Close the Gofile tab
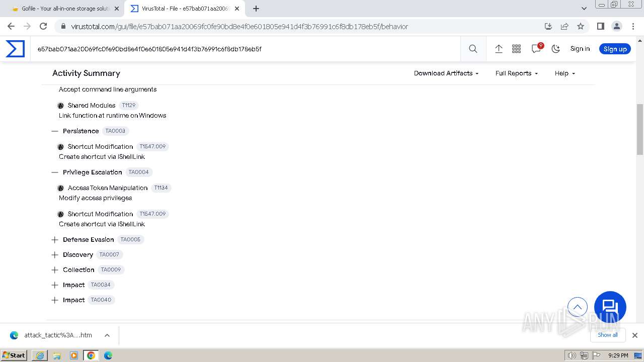This screenshot has height=362, width=644. [x=117, y=9]
